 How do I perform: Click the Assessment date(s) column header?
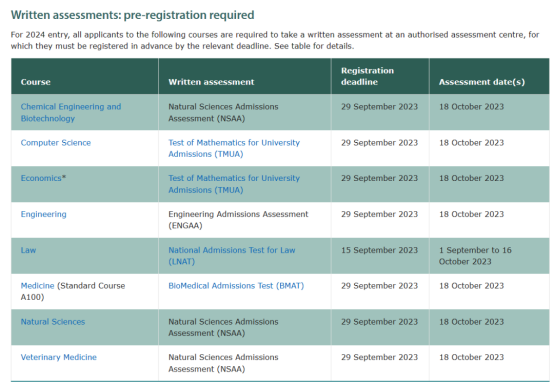482,82
